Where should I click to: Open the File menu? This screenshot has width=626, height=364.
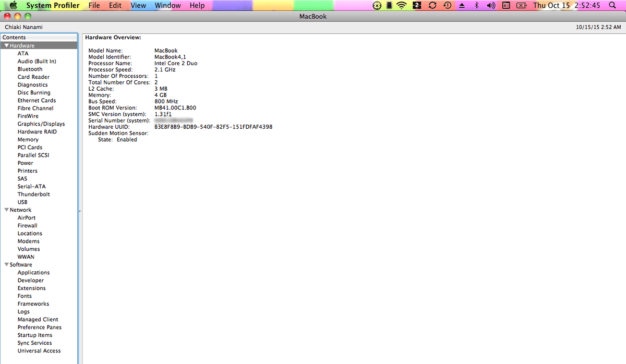click(x=94, y=5)
